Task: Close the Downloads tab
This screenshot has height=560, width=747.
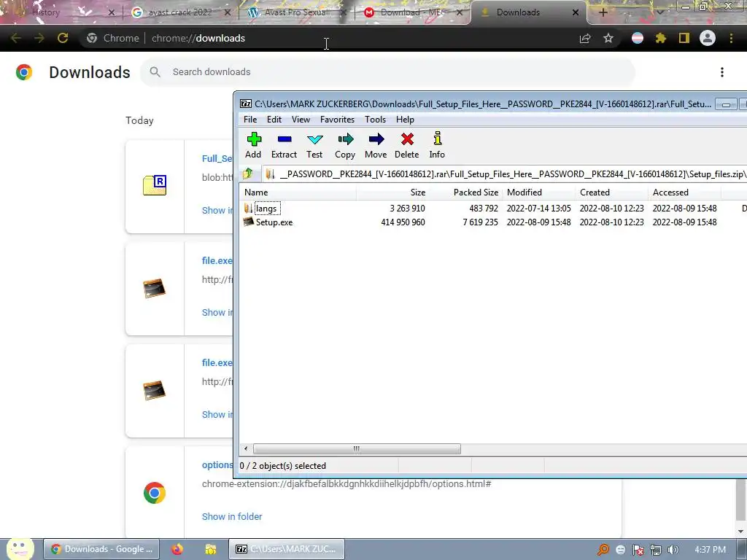Action: (x=576, y=13)
